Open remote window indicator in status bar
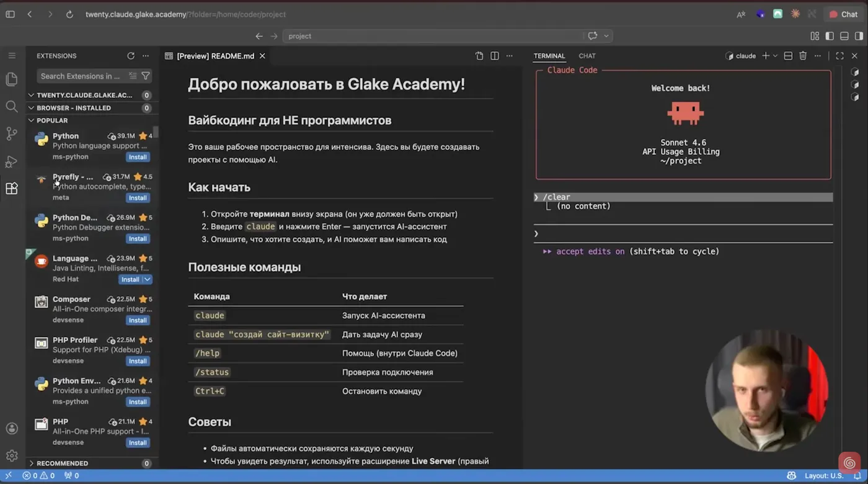The height and width of the screenshot is (484, 868). point(8,476)
